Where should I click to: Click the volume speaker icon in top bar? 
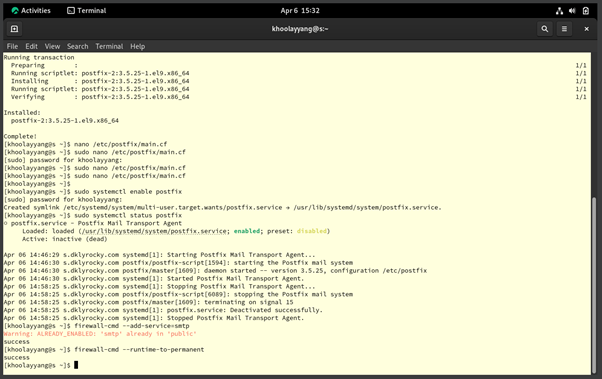click(572, 11)
